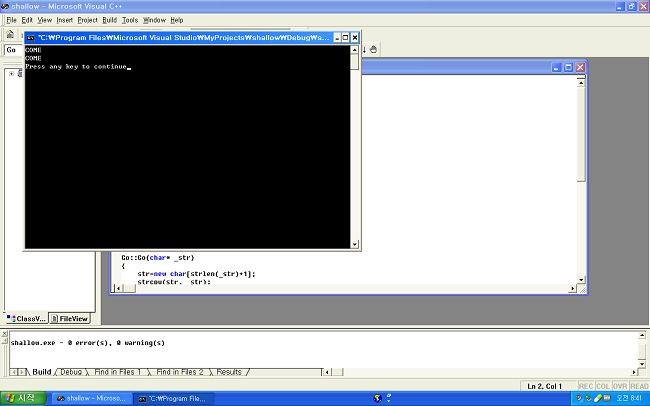Select the Debug output tab
The height and width of the screenshot is (406, 650).
tap(70, 372)
